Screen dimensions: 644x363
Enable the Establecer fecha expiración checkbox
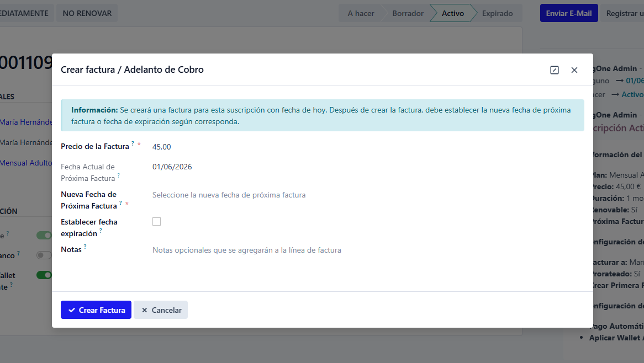pyautogui.click(x=157, y=222)
